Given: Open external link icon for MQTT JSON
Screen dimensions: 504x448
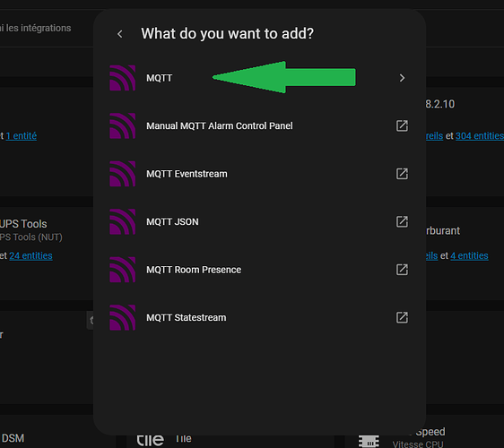Looking at the screenshot, I should (402, 221).
